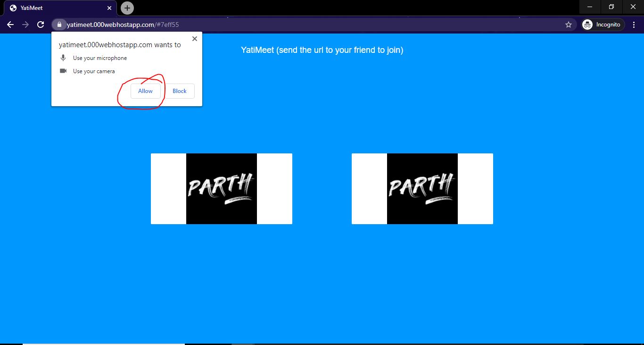
Task: Click the left PARTH video thumbnail
Action: (x=222, y=189)
